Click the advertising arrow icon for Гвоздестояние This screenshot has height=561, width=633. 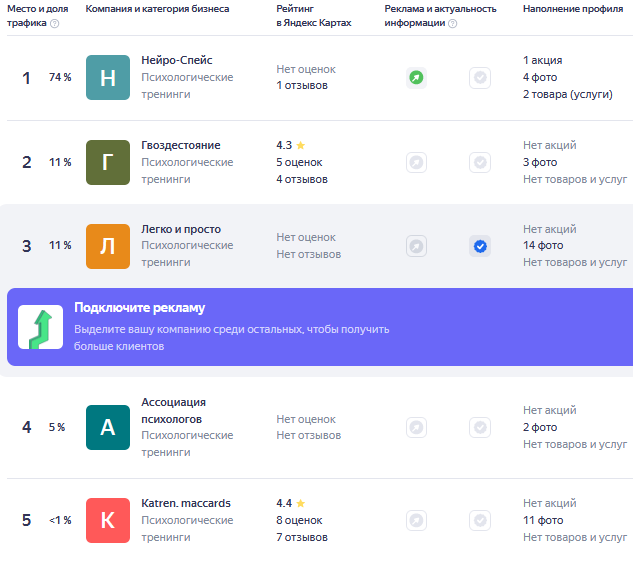coord(416,163)
